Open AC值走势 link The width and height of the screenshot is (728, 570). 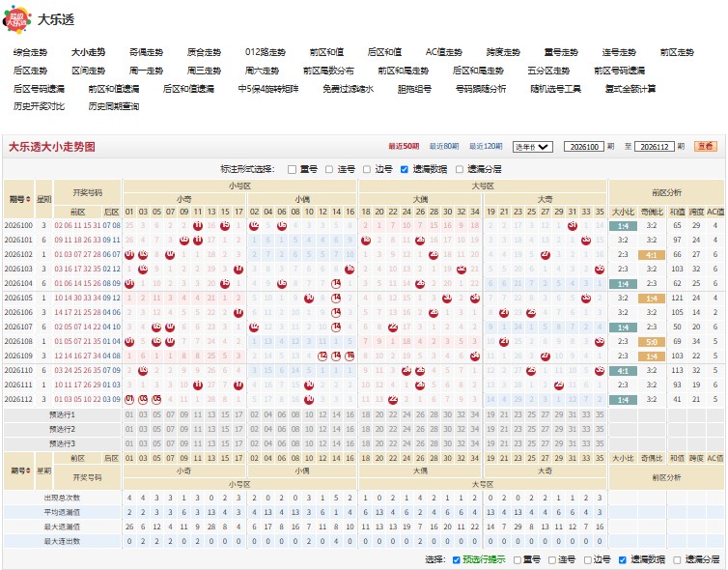(444, 52)
